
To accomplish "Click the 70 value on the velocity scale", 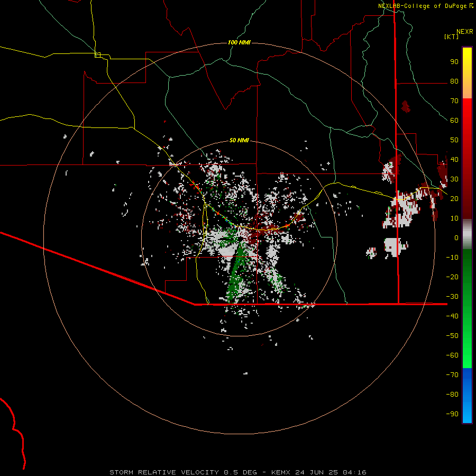I will click(454, 101).
